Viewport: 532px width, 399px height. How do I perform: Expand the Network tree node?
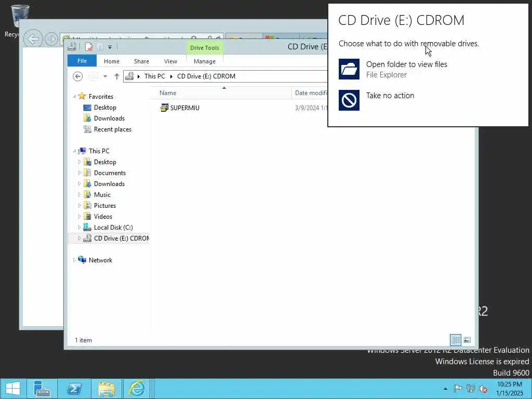(x=74, y=260)
